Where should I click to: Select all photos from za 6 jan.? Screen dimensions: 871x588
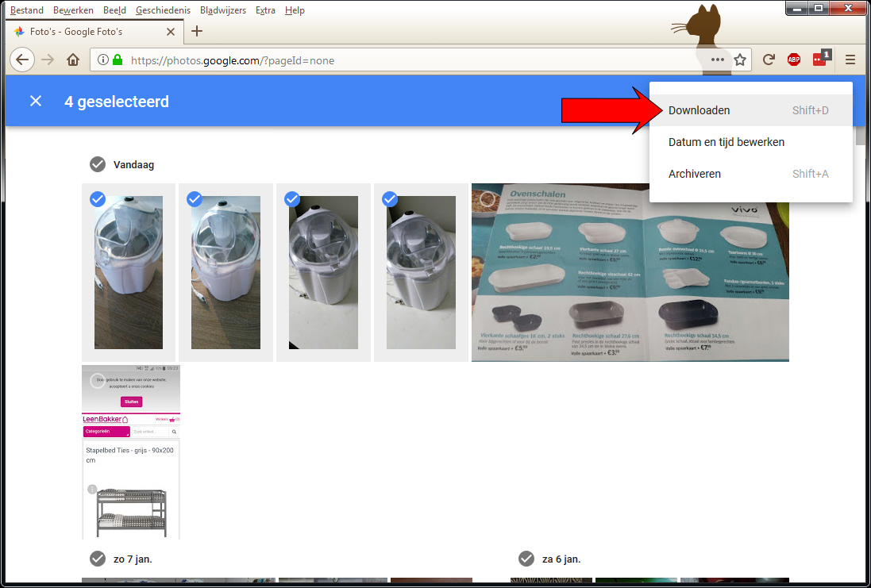pos(526,559)
